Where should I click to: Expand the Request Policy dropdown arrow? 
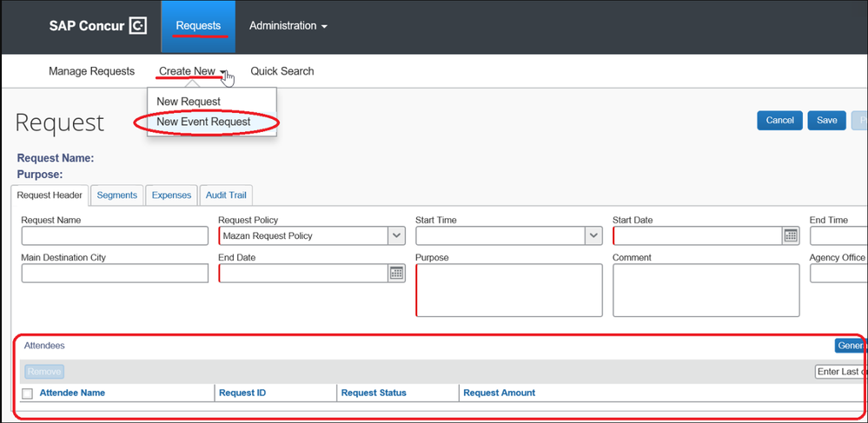click(x=396, y=236)
